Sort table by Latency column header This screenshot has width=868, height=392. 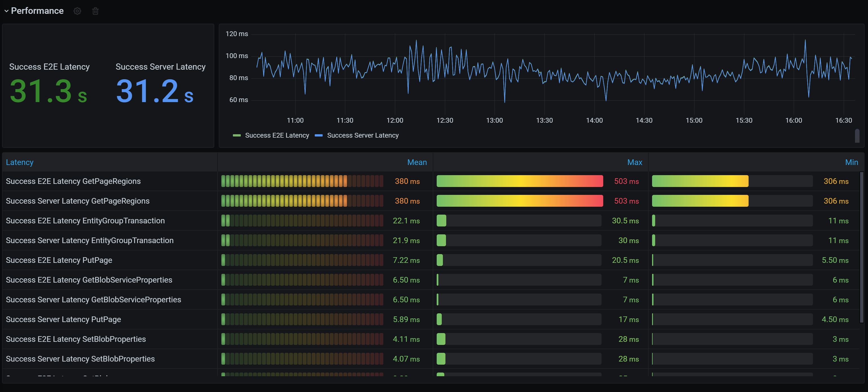[19, 162]
